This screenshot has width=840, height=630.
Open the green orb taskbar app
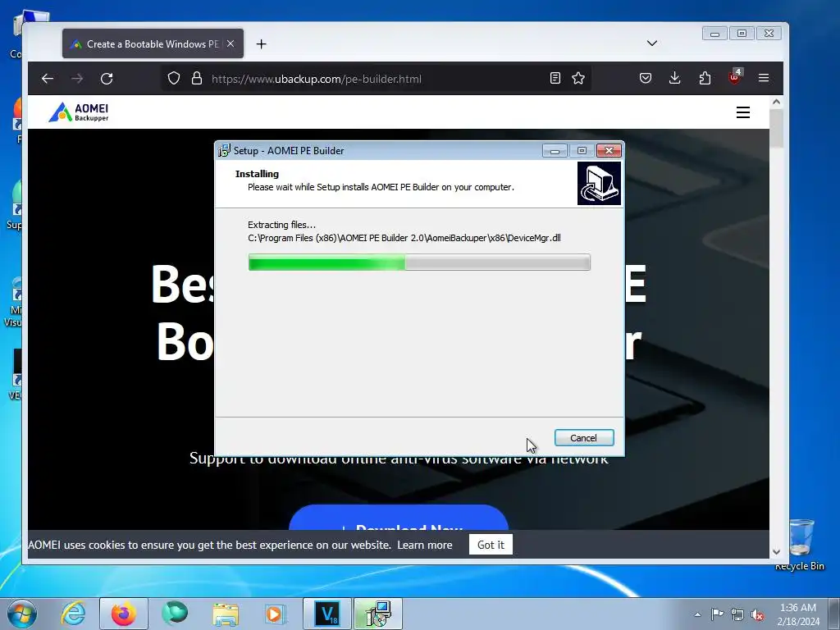point(175,613)
